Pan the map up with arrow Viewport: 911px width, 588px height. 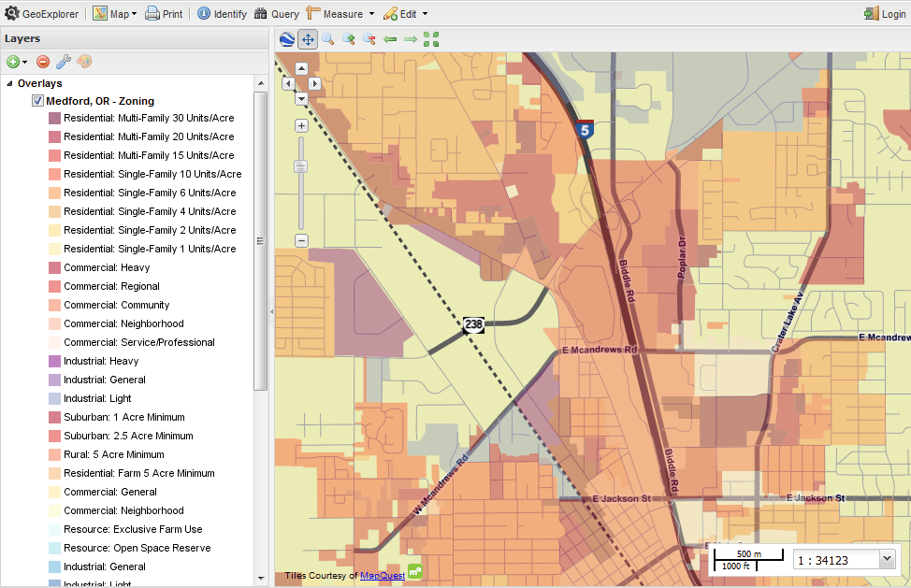(301, 68)
